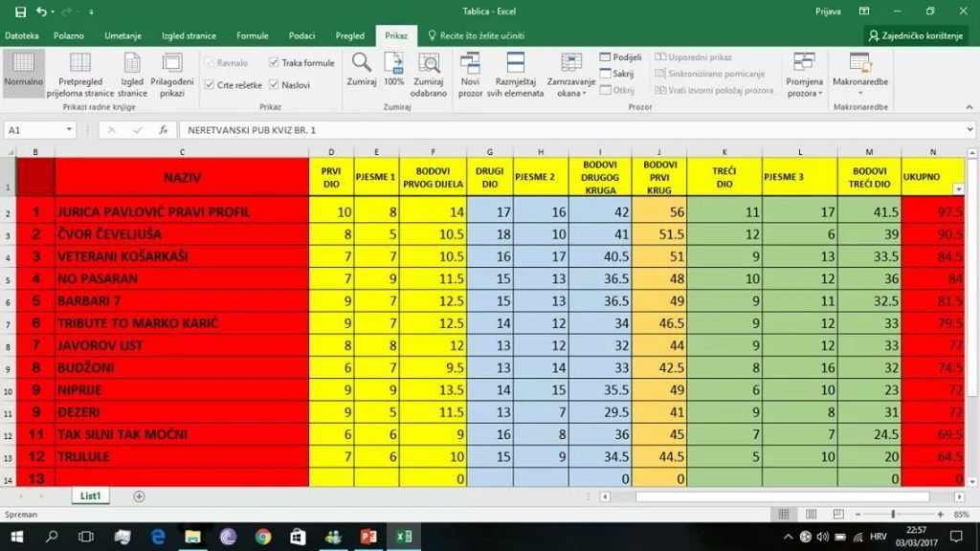The image size is (980, 551).
Task: Toggle the Crte rešetke checkbox
Action: coord(210,85)
